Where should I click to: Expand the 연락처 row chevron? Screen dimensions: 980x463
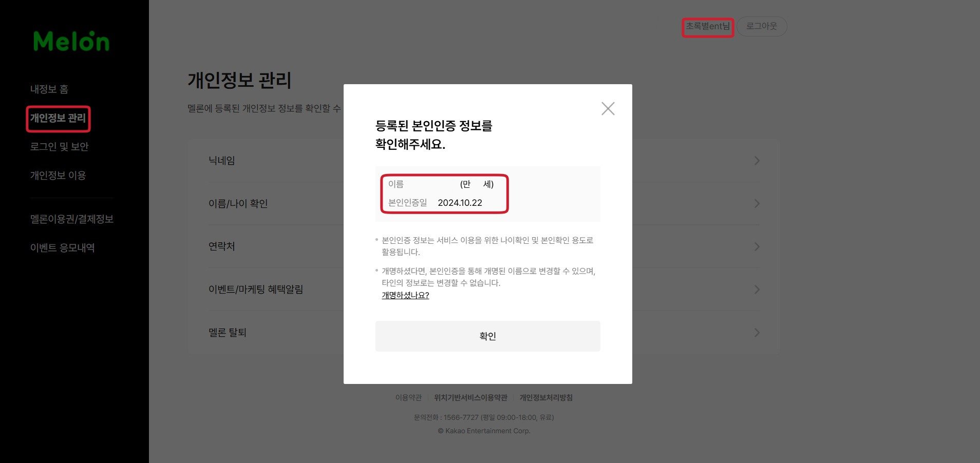point(757,247)
